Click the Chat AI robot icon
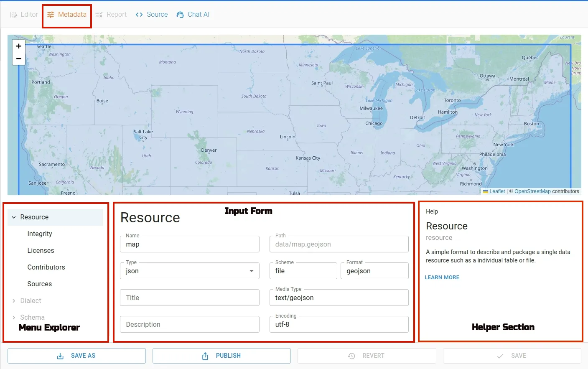Viewport: 588px width, 369px height. coord(180,14)
